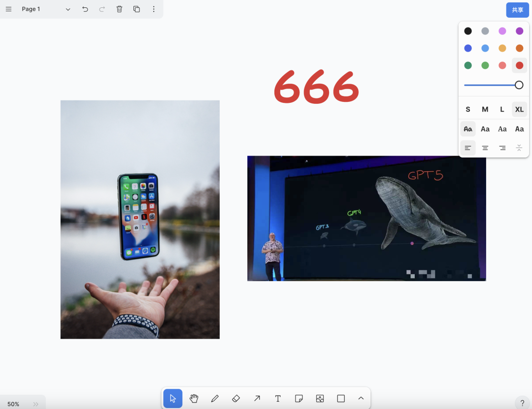Open the Page 1 dropdown
The height and width of the screenshot is (409, 532).
[46, 9]
